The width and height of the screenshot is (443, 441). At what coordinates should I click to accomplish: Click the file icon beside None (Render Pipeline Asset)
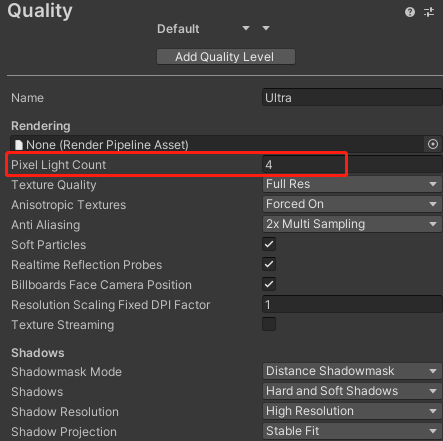[x=19, y=145]
